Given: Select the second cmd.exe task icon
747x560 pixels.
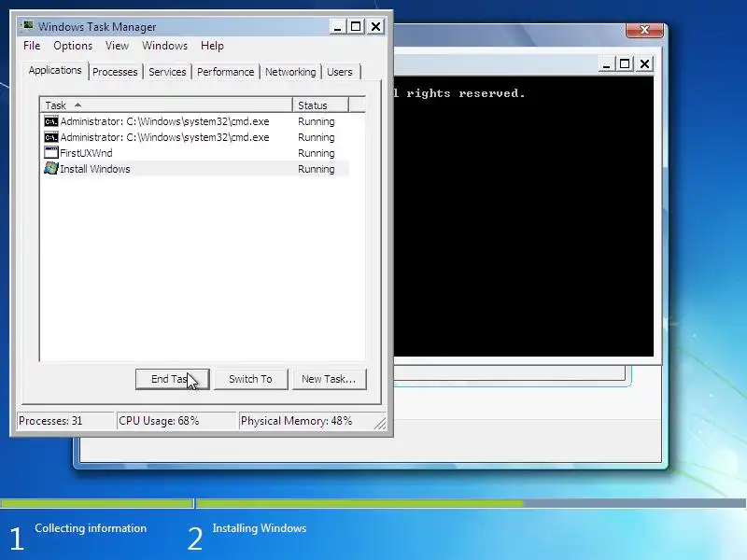Looking at the screenshot, I should point(51,137).
